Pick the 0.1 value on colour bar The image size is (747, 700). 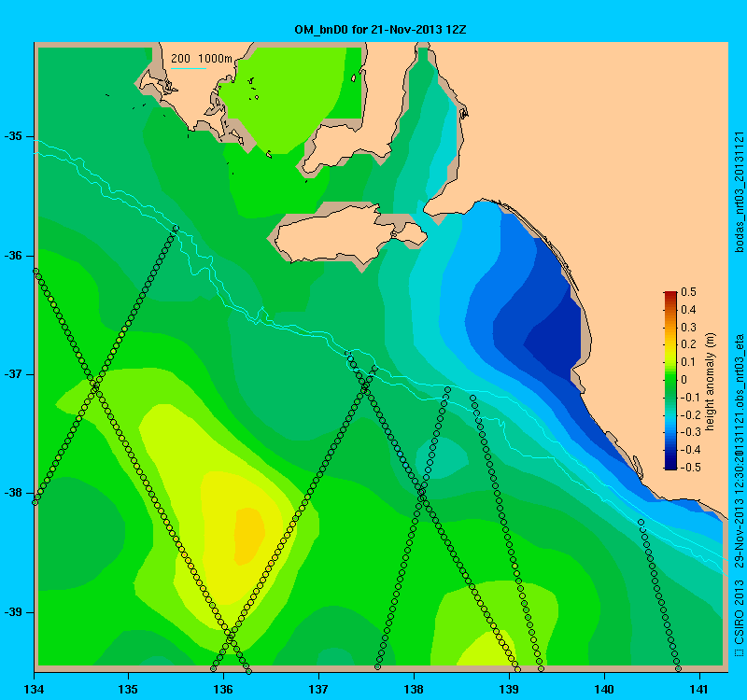click(x=688, y=362)
